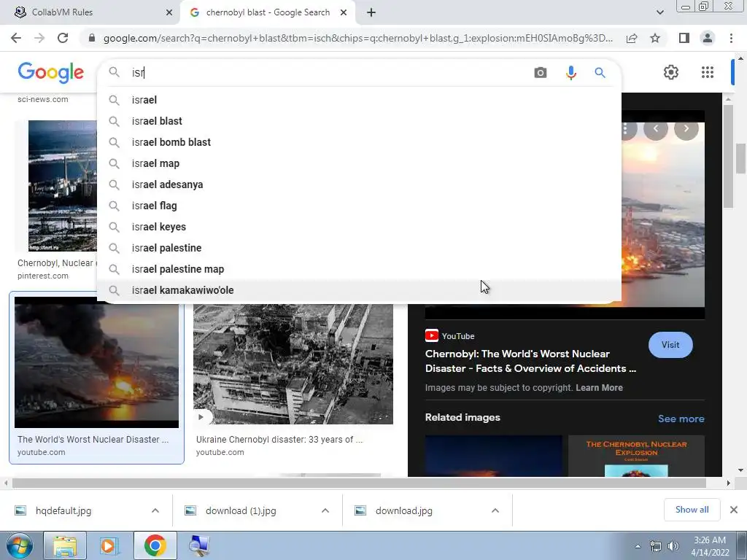747x560 pixels.
Task: Expand options for download.jpg
Action: [x=495, y=510]
